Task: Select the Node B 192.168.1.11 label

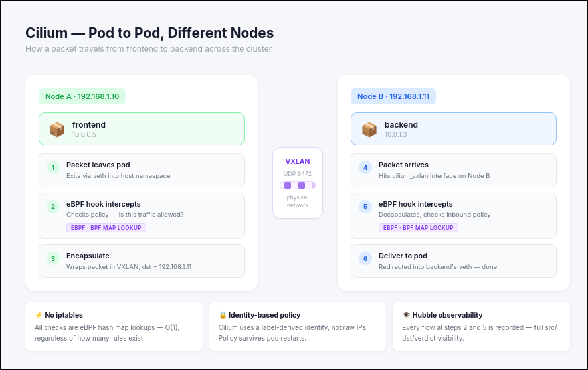Action: click(x=393, y=96)
